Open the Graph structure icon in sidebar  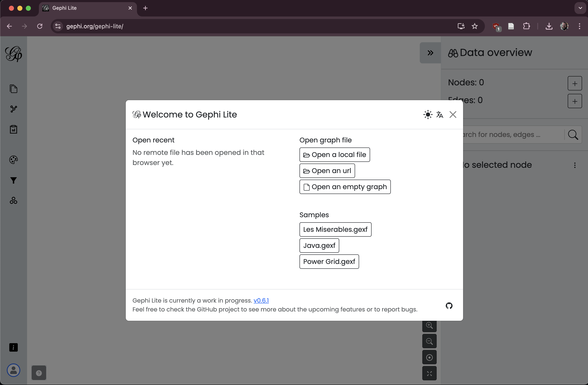pyautogui.click(x=14, y=109)
